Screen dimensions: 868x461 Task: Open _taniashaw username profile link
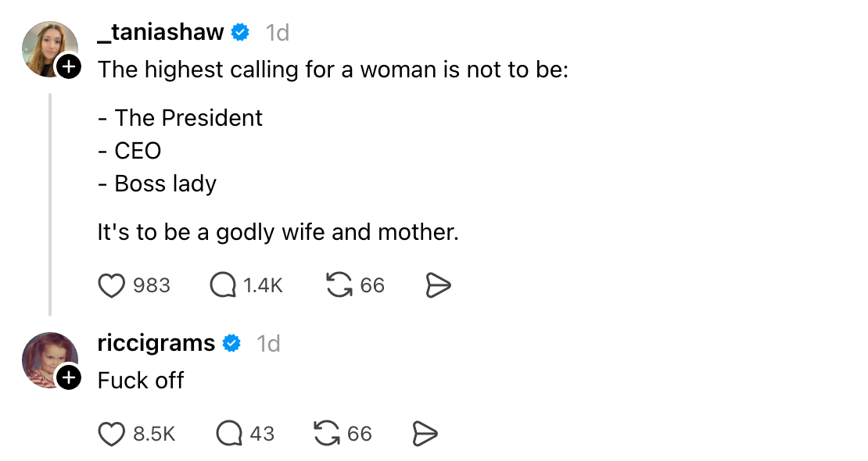(161, 32)
